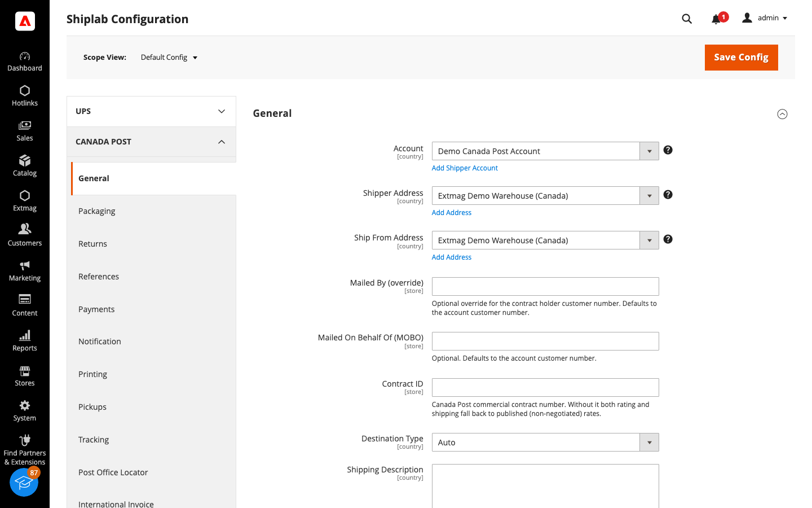Open the Catalog box icon
Screen dimensions: 812x508
tap(25, 161)
